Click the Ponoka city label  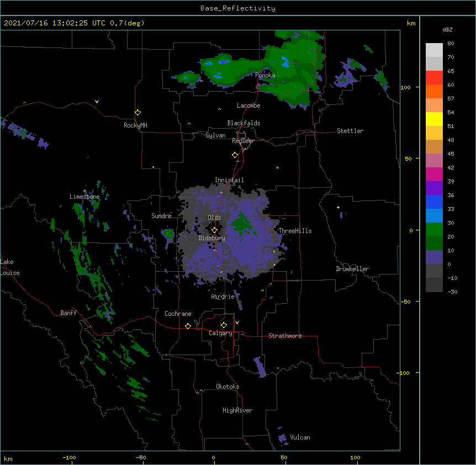click(x=265, y=75)
